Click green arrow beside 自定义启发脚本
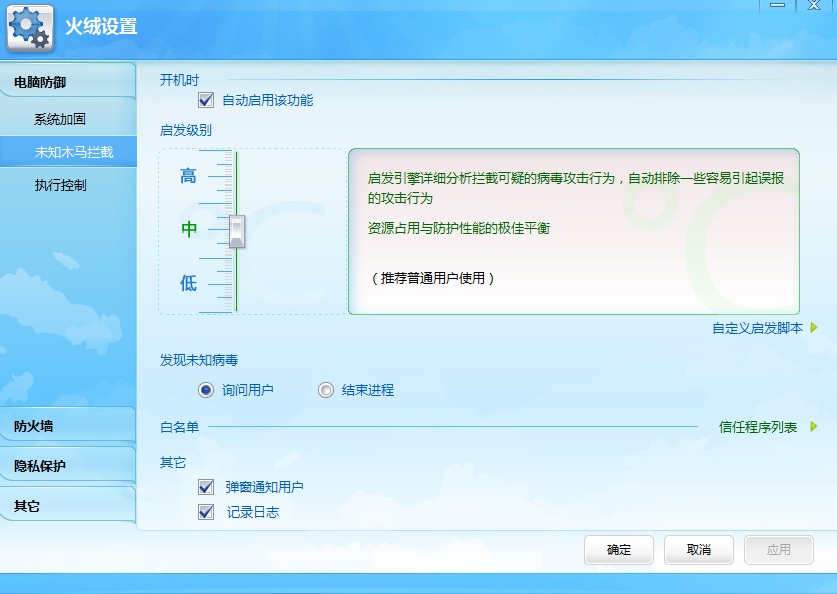Screen dimensions: 837x594 (814, 328)
